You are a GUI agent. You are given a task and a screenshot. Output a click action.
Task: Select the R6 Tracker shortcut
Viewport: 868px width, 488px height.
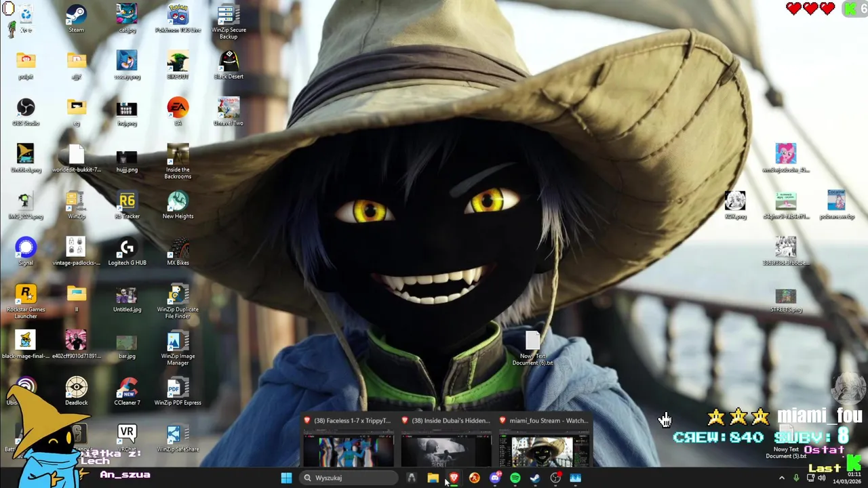click(127, 205)
